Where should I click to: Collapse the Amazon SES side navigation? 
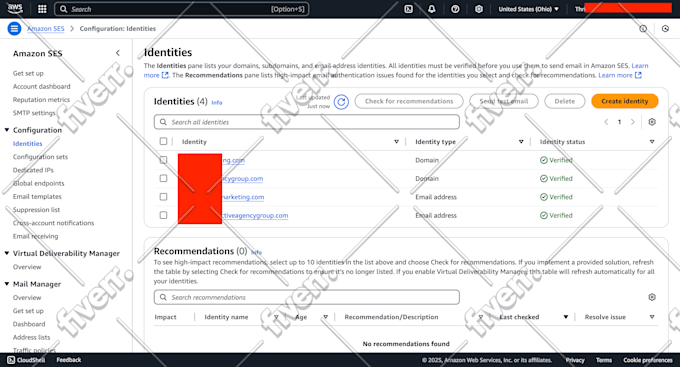[118, 53]
